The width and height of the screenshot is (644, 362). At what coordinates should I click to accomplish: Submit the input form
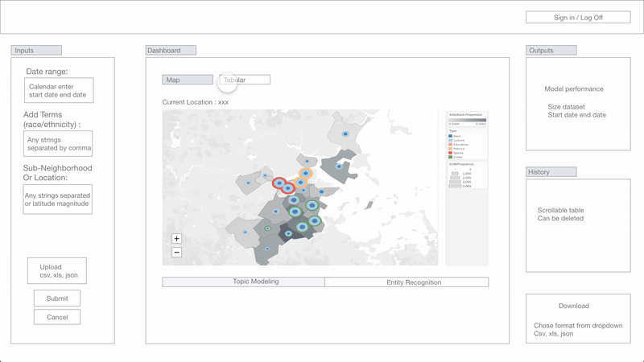click(57, 298)
